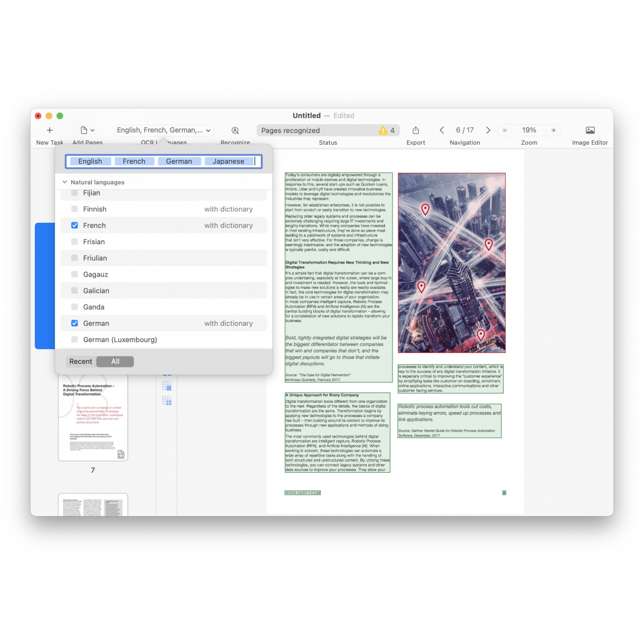Collapse the Natural languages section
The height and width of the screenshot is (644, 644).
65,182
